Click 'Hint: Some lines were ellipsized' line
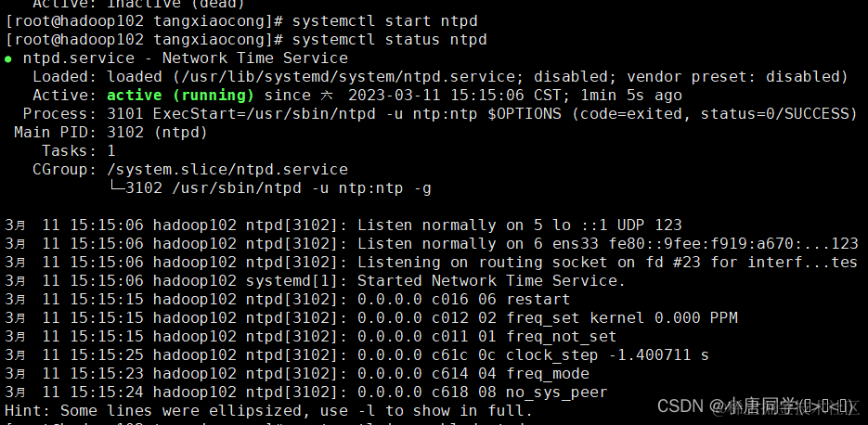The width and height of the screenshot is (868, 425). [268, 411]
